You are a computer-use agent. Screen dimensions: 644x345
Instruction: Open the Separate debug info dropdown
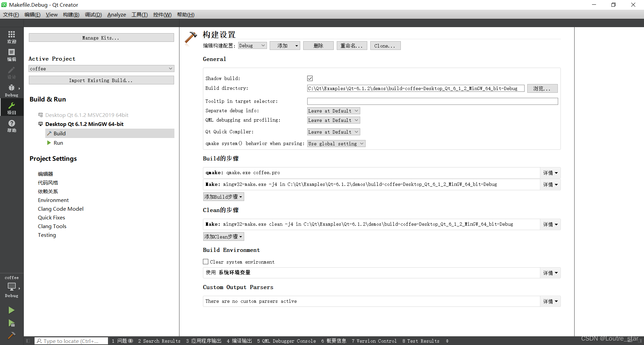pyautogui.click(x=333, y=111)
